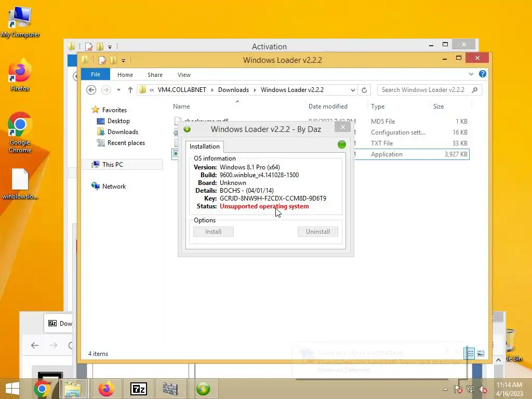
Task: Click the Unsupported operating system status text
Action: [264, 206]
